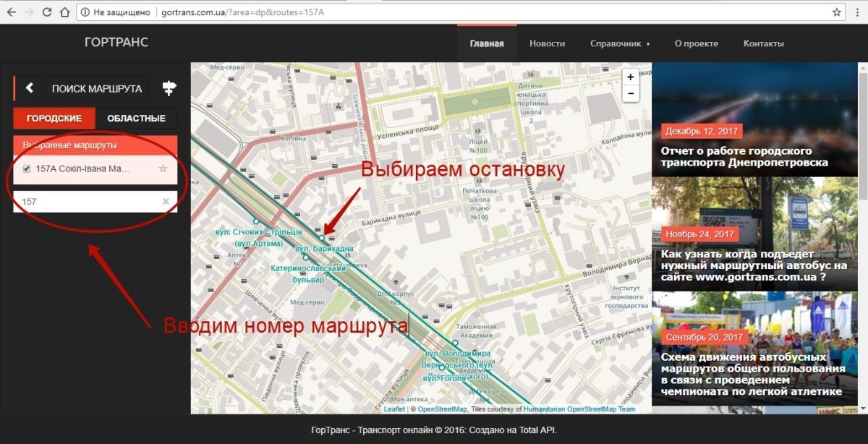Open the Новости menu item
Viewport: 868px width, 444px height.
pyautogui.click(x=548, y=43)
